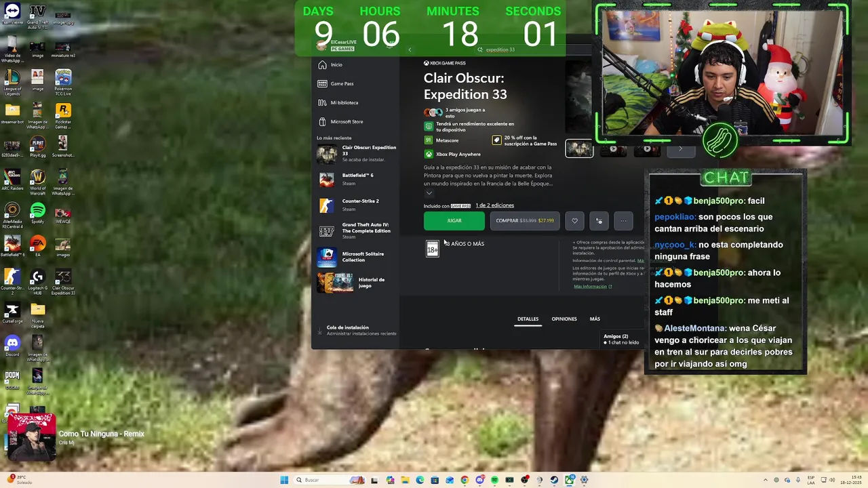This screenshot has height=488, width=868.
Task: Click the taskbar Buscar search box
Action: (329, 480)
